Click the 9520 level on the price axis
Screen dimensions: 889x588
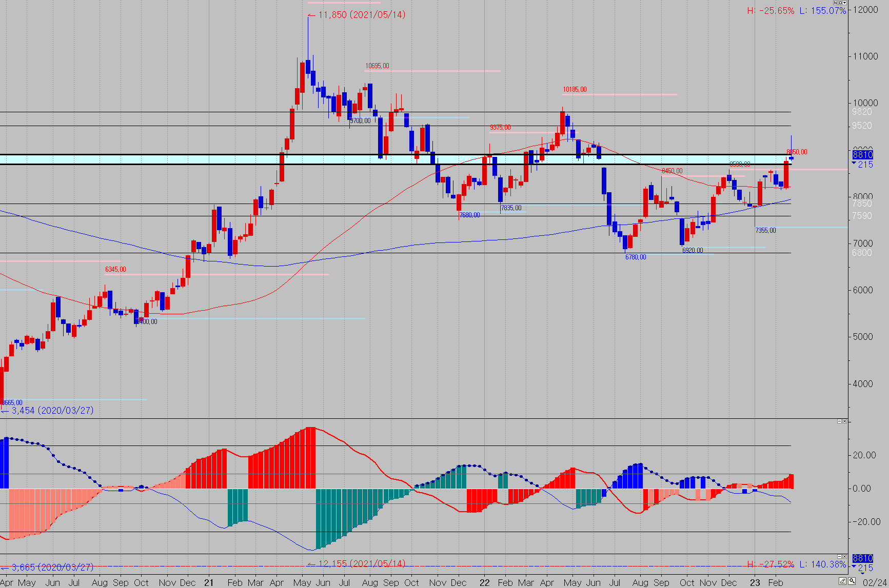click(862, 126)
